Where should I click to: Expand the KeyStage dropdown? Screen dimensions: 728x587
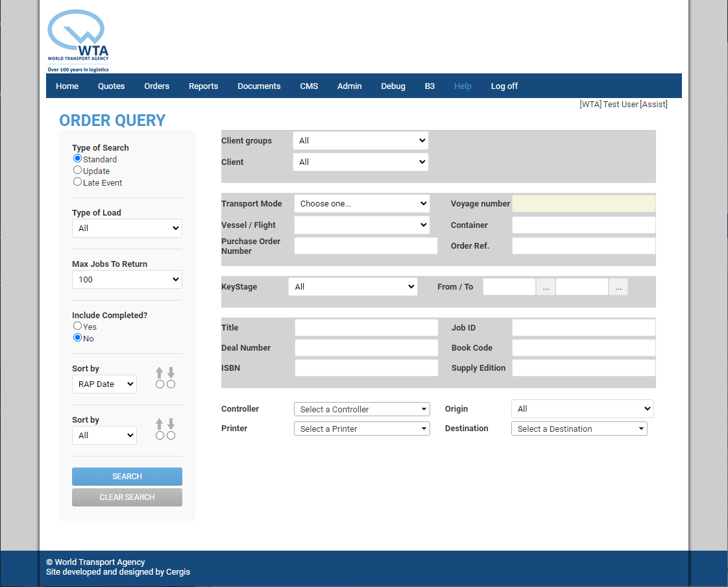pyautogui.click(x=352, y=287)
